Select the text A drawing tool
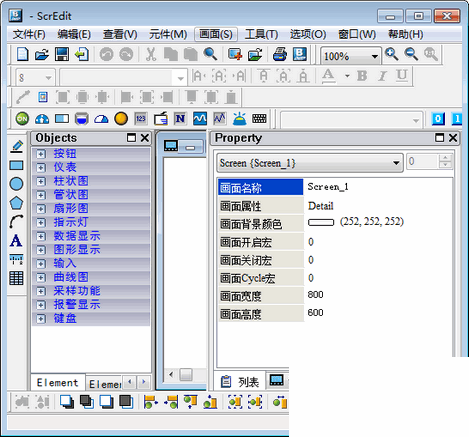 (x=16, y=241)
